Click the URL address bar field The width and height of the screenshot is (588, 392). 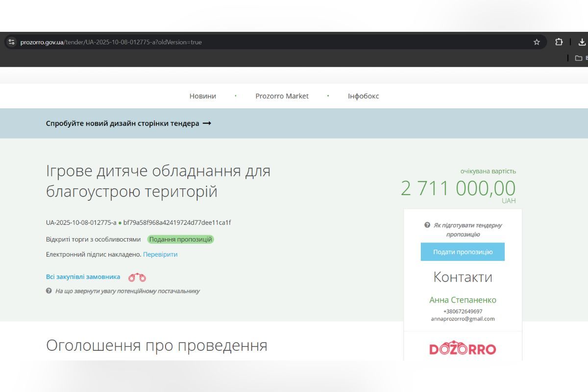269,42
